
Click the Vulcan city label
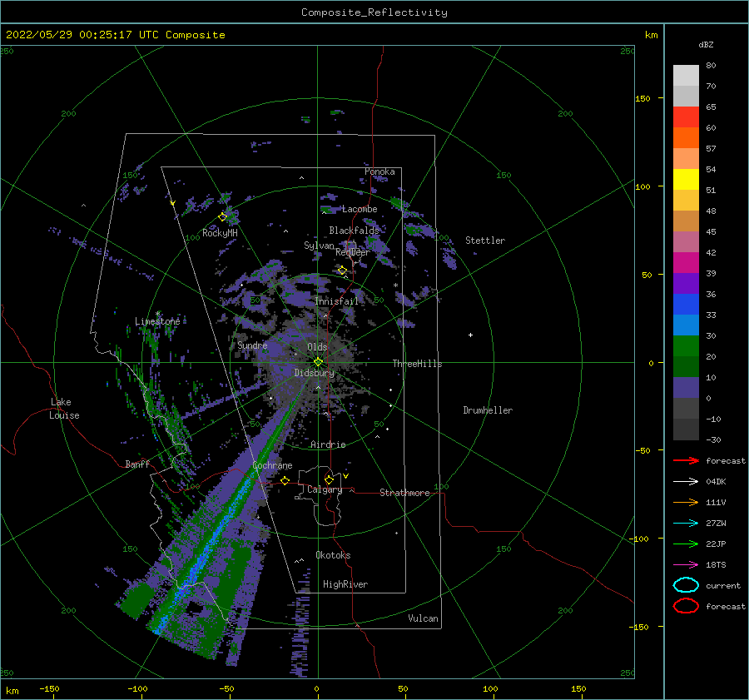tap(424, 618)
